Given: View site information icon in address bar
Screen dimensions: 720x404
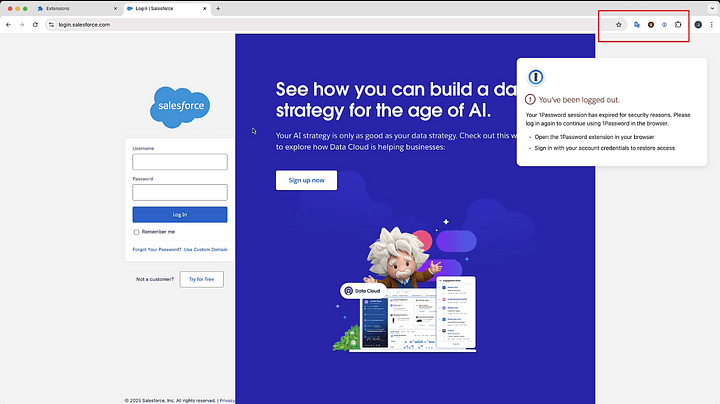Looking at the screenshot, I should (x=51, y=25).
